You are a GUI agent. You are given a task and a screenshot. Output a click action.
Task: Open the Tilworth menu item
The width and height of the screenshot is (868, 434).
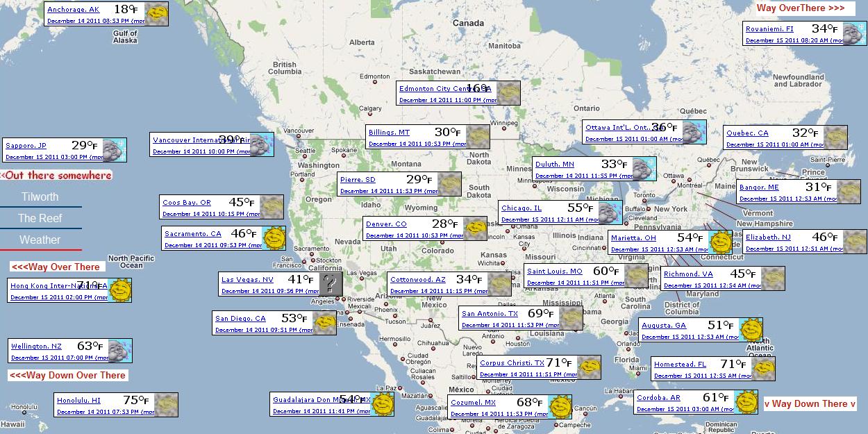40,197
